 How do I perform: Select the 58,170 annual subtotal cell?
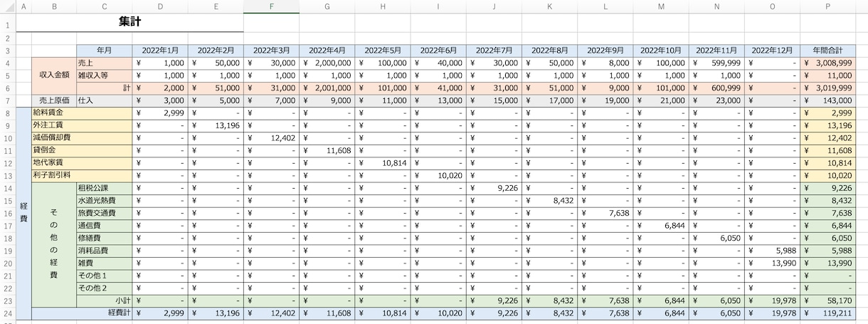(x=828, y=301)
